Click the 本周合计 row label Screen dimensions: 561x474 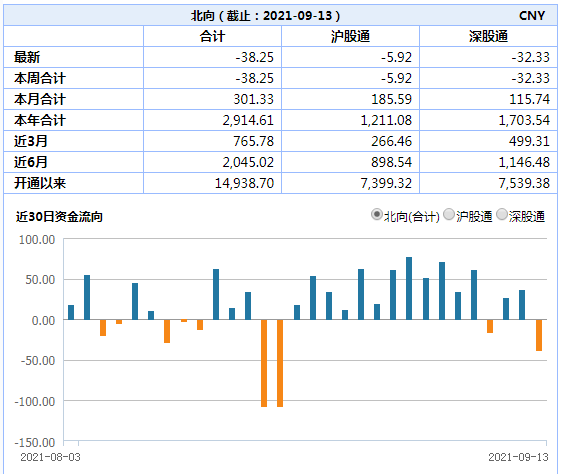[x=40, y=78]
